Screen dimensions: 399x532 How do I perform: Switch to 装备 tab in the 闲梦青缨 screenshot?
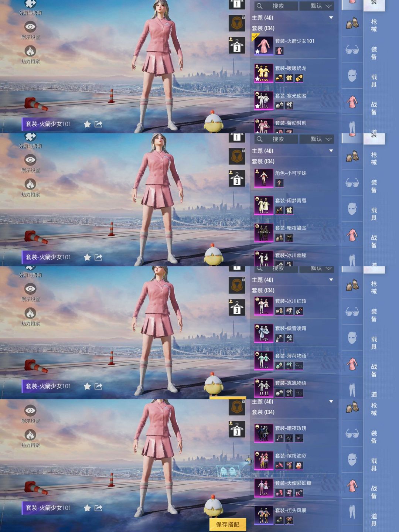coord(374,186)
